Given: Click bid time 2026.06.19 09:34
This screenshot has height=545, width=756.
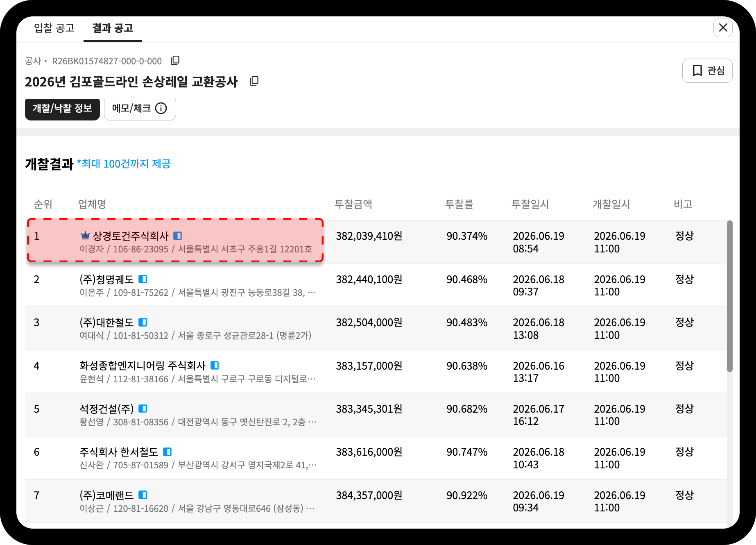Looking at the screenshot, I should [x=539, y=502].
